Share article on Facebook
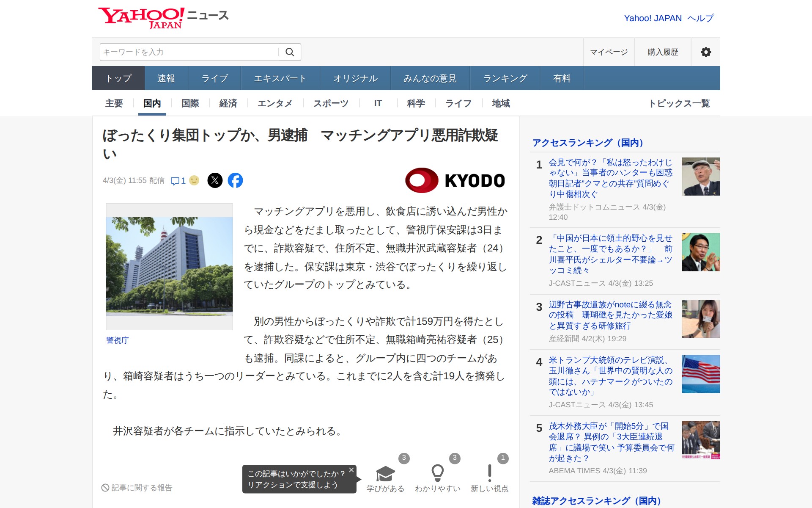812x508 pixels. pyautogui.click(x=235, y=181)
